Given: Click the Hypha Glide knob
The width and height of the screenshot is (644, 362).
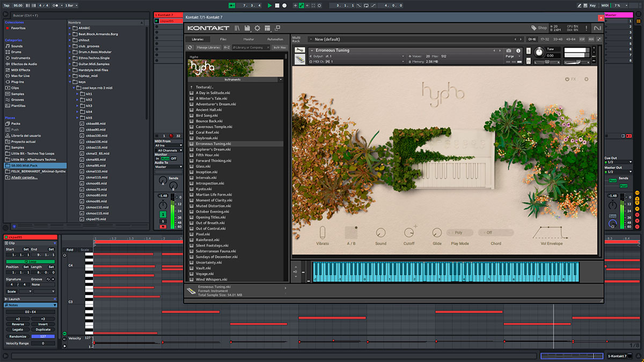Looking at the screenshot, I should tap(437, 233).
